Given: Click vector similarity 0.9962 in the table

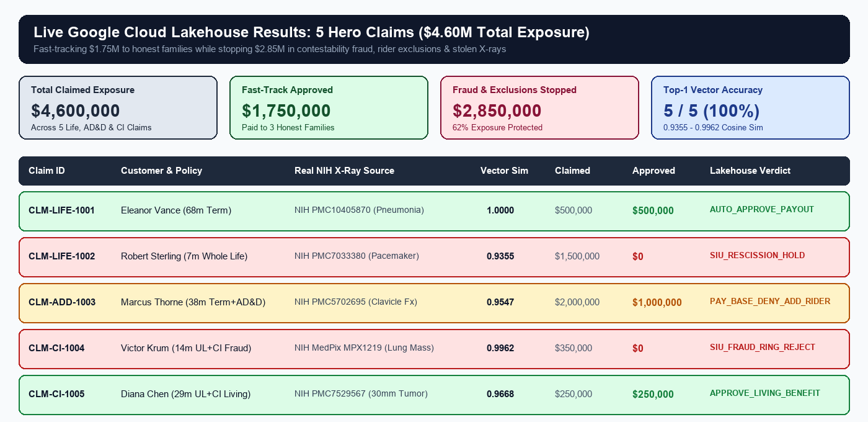Looking at the screenshot, I should coord(500,348).
